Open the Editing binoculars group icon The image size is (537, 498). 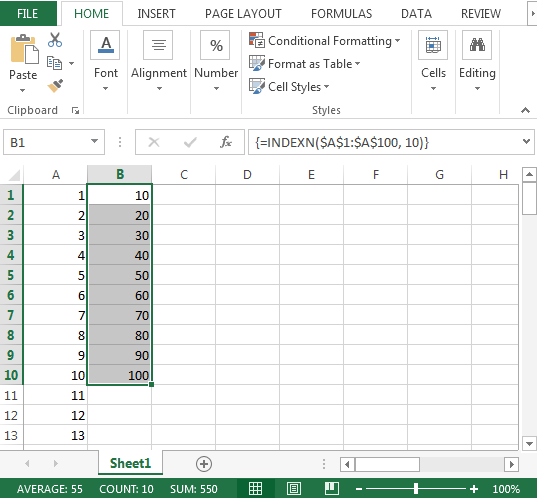(x=477, y=45)
